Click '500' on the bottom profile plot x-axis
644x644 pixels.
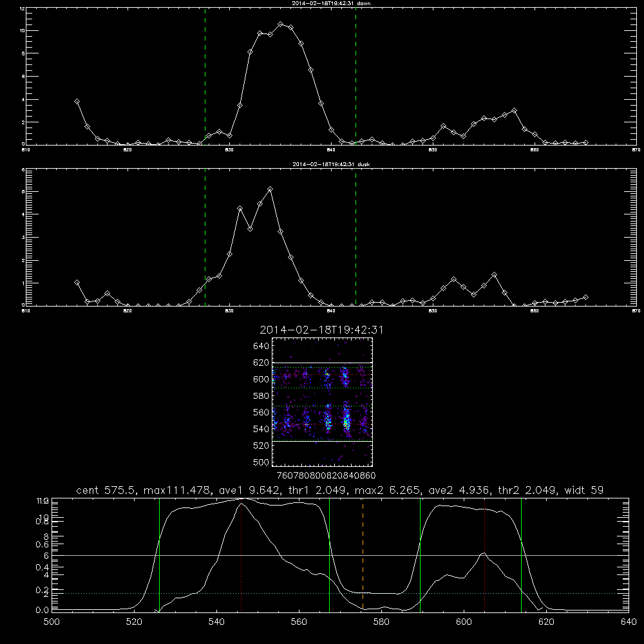click(x=52, y=622)
